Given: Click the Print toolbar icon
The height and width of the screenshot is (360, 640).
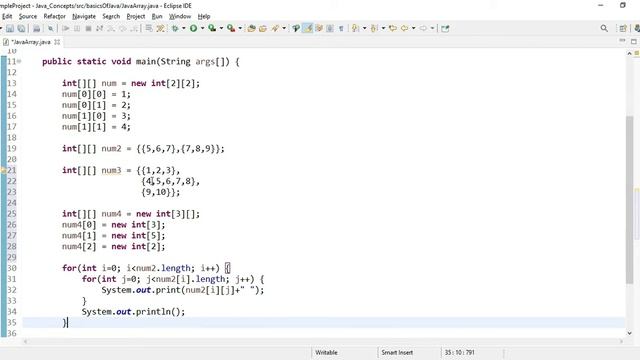Looking at the screenshot, I should click(x=36, y=29).
